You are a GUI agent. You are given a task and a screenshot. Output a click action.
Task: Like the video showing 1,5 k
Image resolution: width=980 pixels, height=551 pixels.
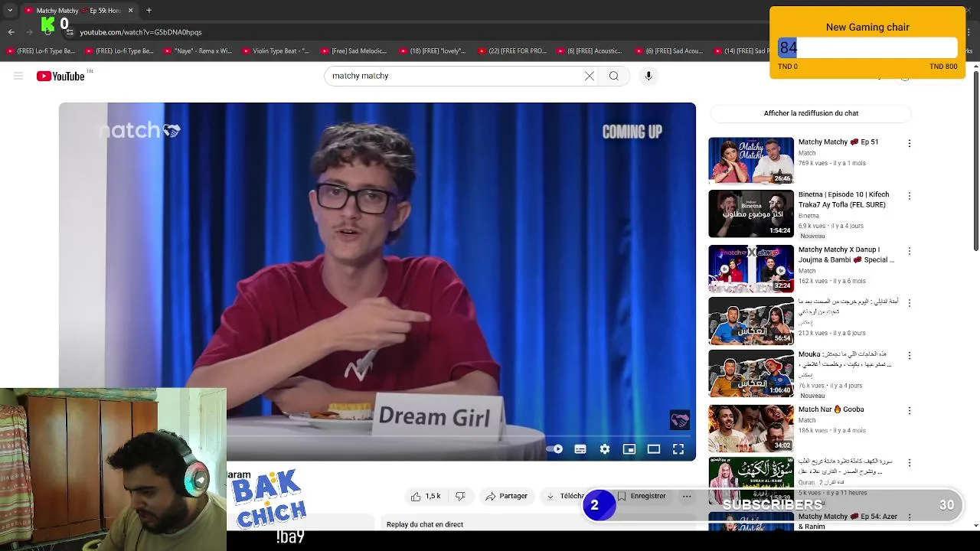426,496
